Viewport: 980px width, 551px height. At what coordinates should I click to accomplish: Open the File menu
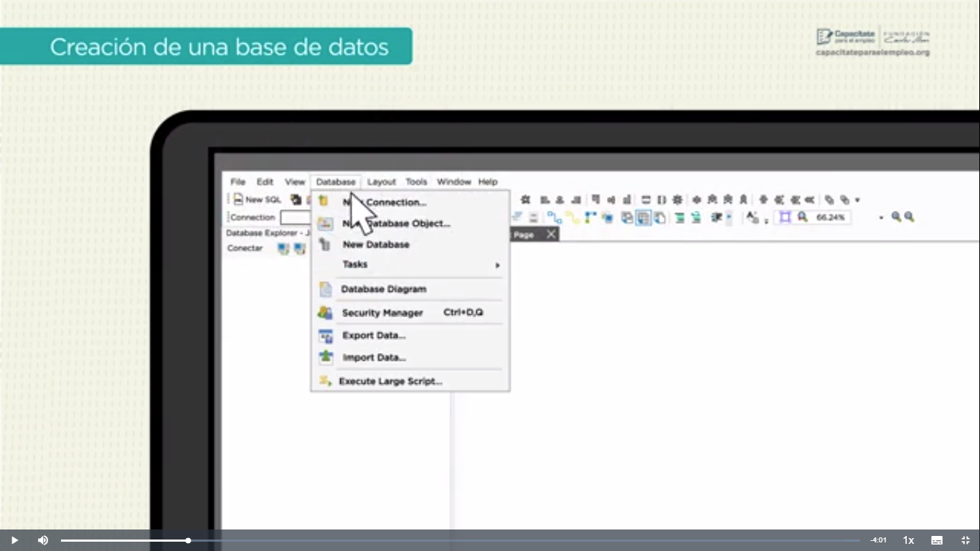[x=237, y=182]
